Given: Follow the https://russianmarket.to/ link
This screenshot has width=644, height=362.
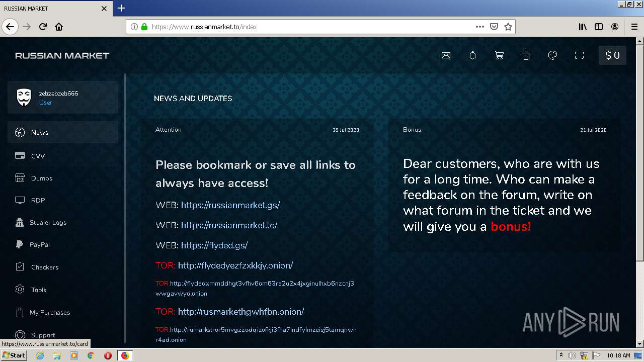Looking at the screenshot, I should (229, 225).
